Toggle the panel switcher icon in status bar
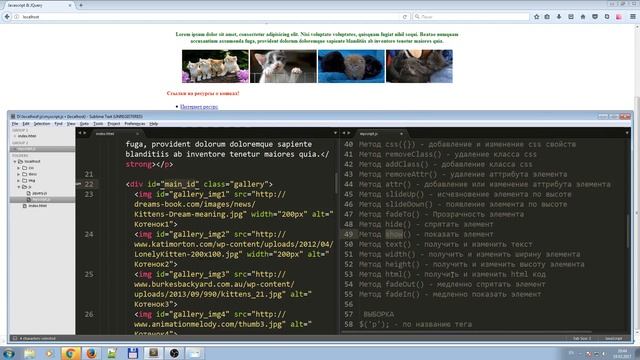This screenshot has width=640, height=360. point(15,338)
